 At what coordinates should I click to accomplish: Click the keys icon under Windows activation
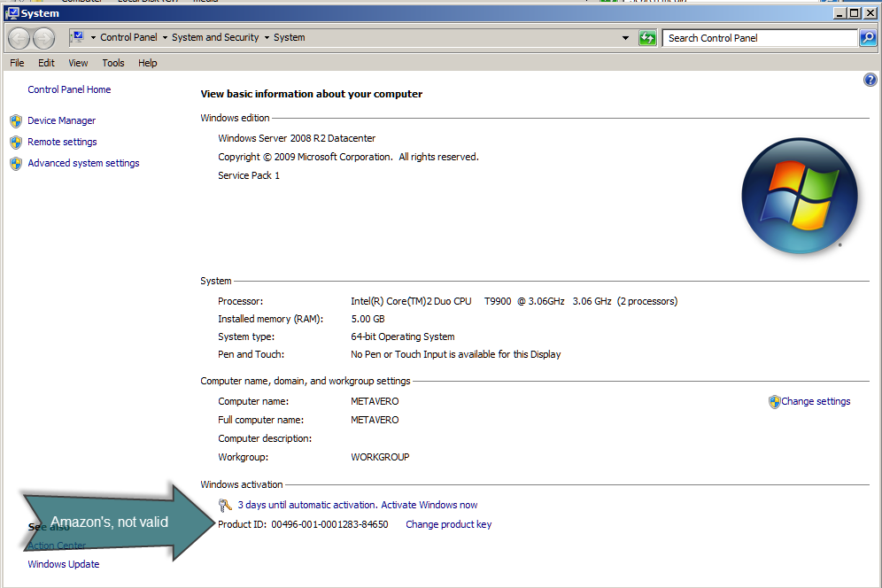(225, 506)
